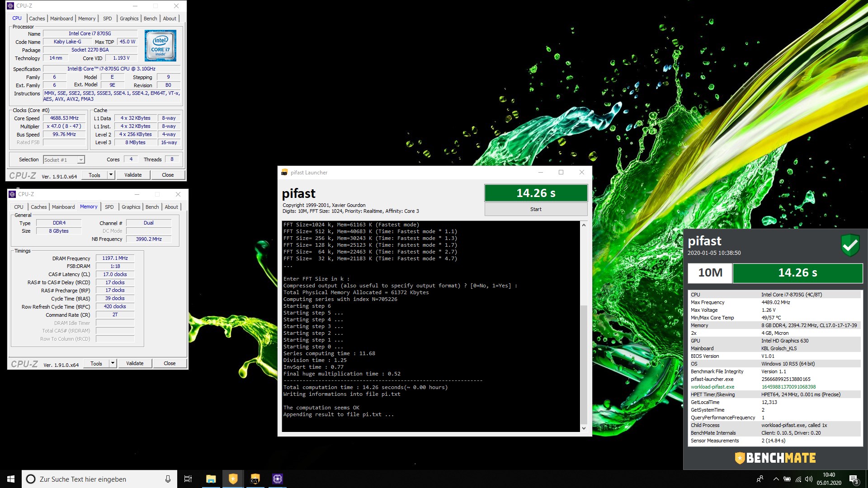Click the pifast console scrollbar thumb
Screen dimensions: 868x488
584,364
